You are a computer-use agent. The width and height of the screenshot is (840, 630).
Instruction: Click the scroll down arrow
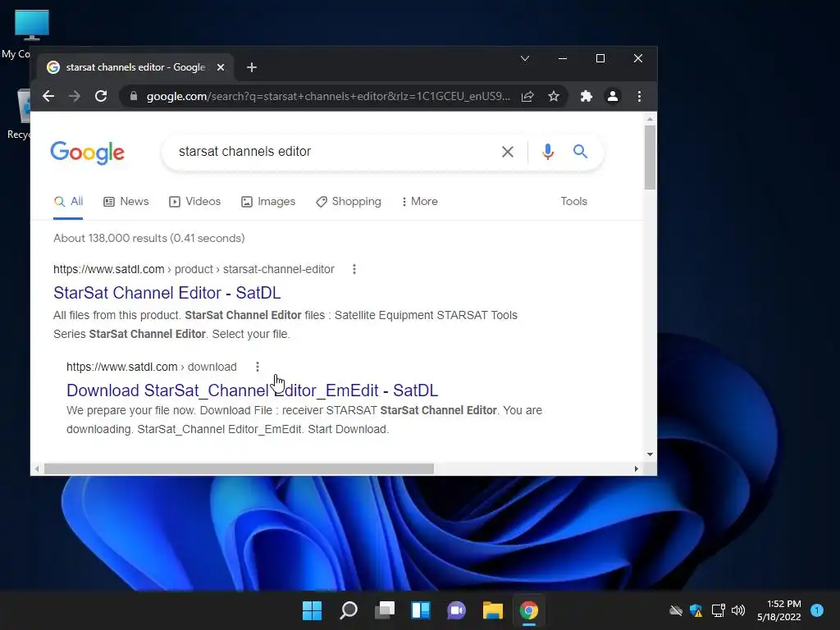point(650,454)
